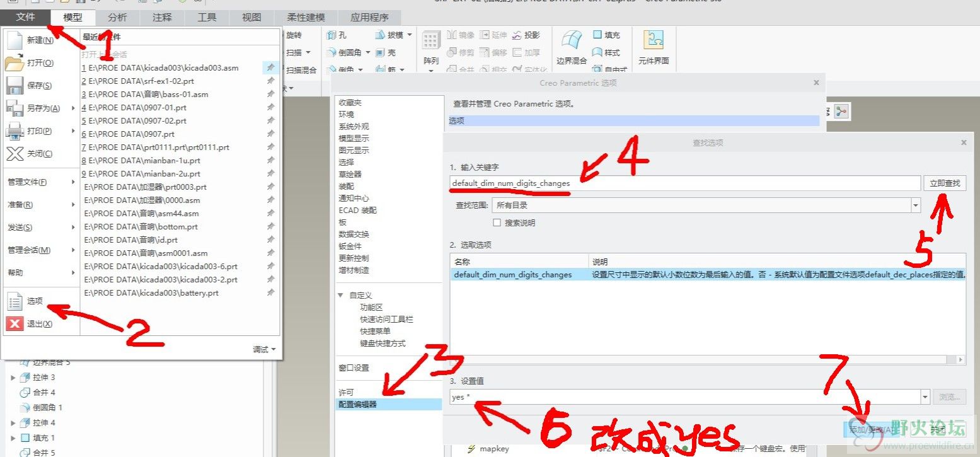Open the 设置值 yes value dropdown arrow
Image resolution: width=980 pixels, height=457 pixels.
click(x=925, y=397)
